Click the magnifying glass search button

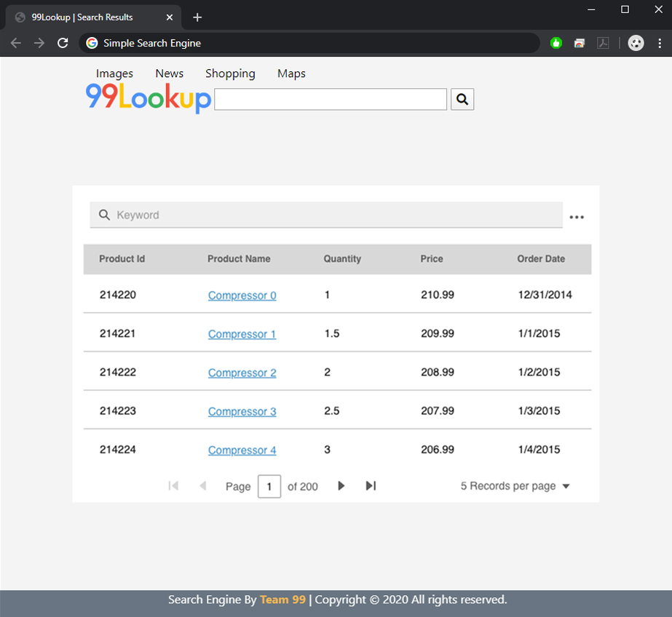click(462, 99)
